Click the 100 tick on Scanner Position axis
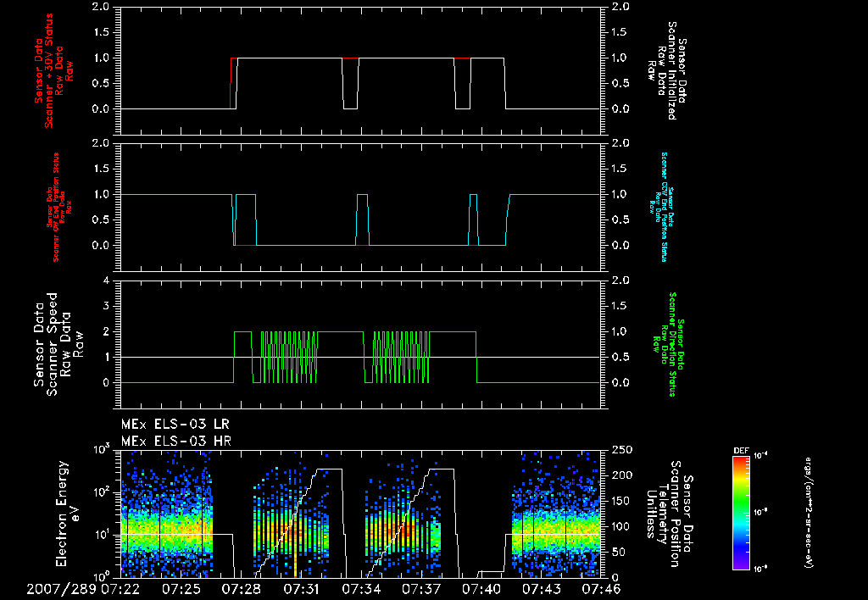Viewport: 868px width, 600px height. point(622,526)
